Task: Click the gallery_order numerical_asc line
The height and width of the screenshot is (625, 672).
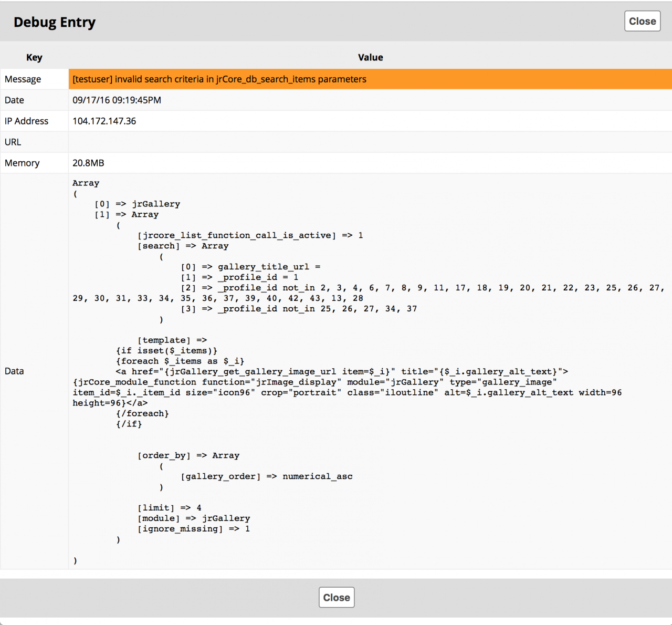Action: 266,476
